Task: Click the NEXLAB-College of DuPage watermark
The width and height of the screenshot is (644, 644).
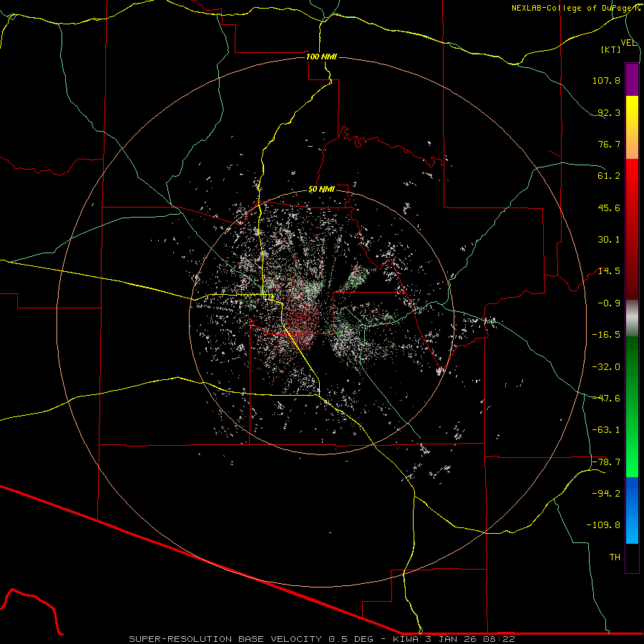Action: click(x=575, y=8)
